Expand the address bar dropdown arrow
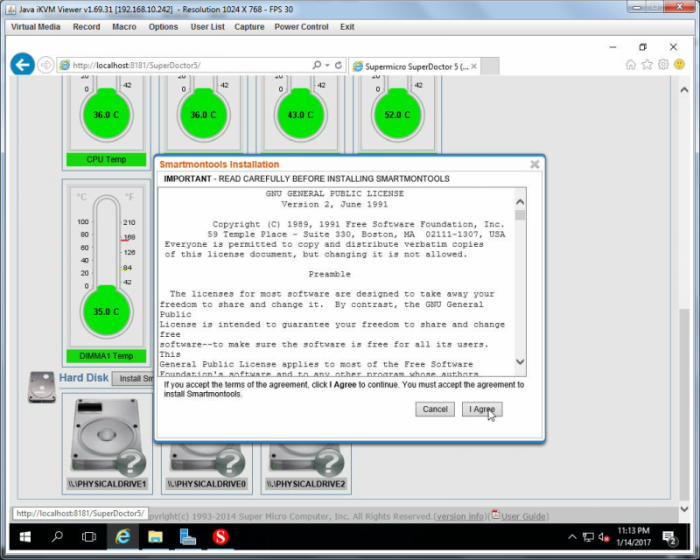 coord(327,65)
